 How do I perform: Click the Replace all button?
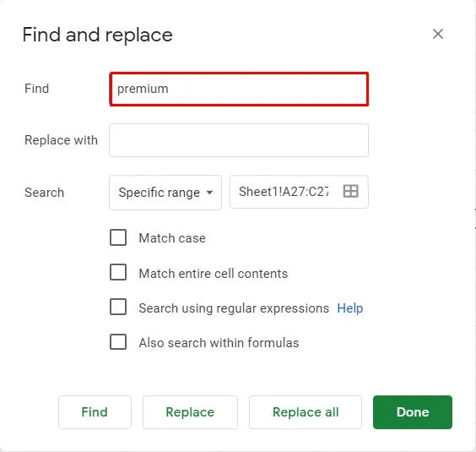[306, 412]
